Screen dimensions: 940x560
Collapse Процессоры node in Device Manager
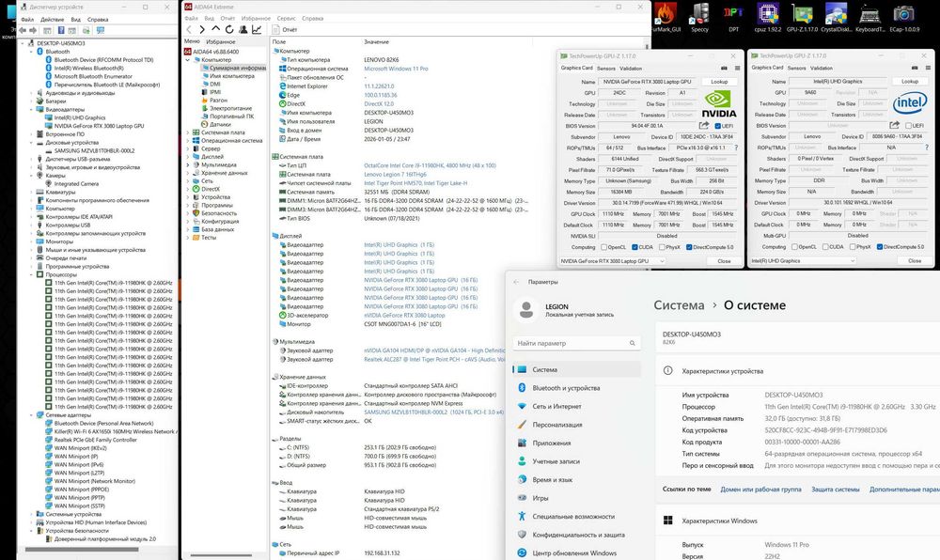[32, 274]
